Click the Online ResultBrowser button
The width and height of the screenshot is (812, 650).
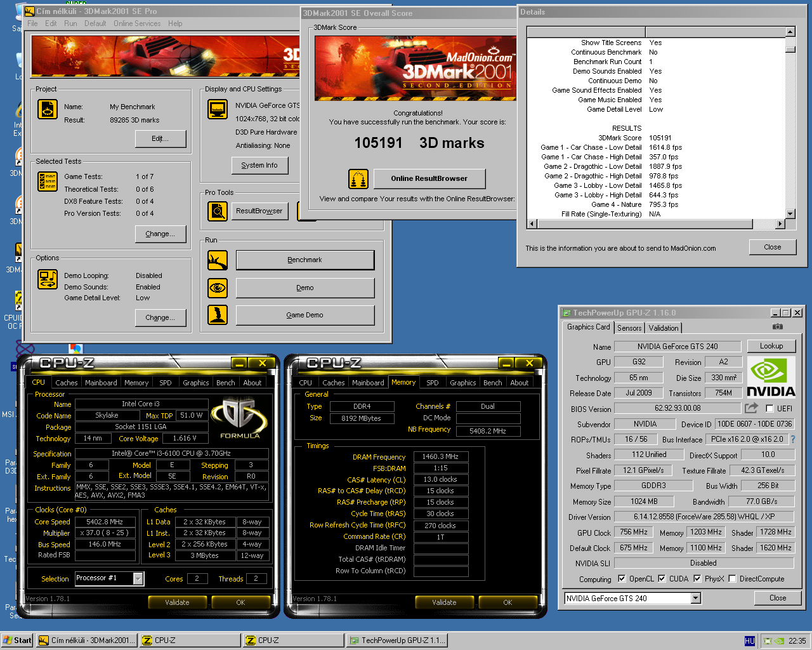click(x=429, y=178)
